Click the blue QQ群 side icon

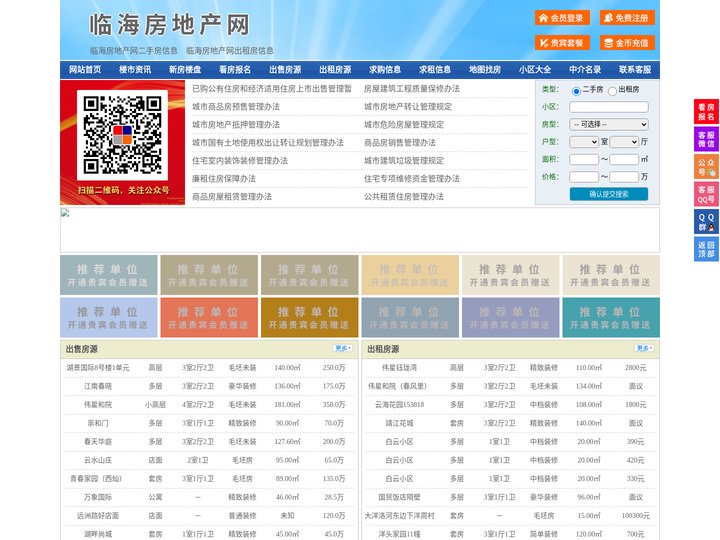tap(706, 222)
